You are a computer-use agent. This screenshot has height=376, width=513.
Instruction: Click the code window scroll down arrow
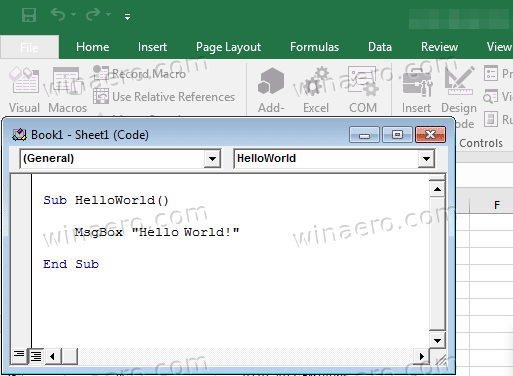[x=437, y=340]
